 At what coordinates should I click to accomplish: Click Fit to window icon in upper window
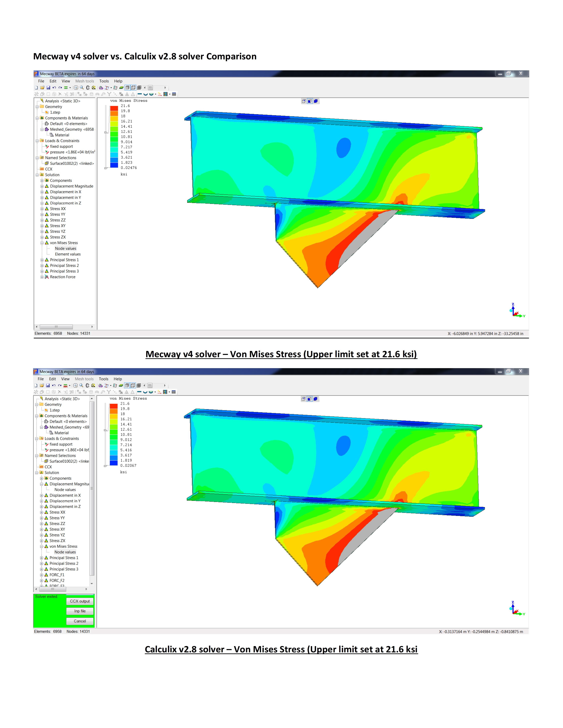[x=76, y=88]
